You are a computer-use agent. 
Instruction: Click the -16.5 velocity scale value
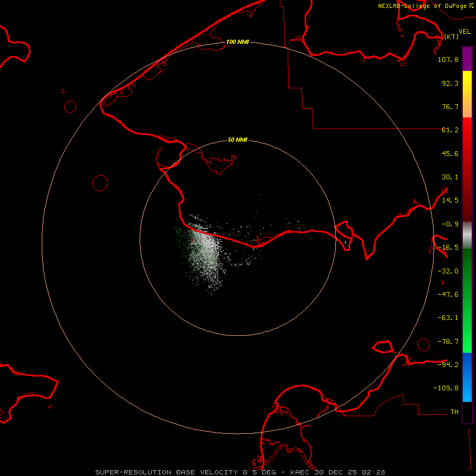pos(448,248)
